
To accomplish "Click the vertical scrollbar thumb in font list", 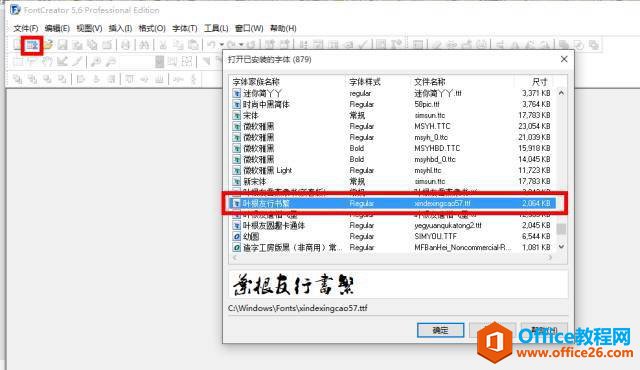I will pos(561,229).
